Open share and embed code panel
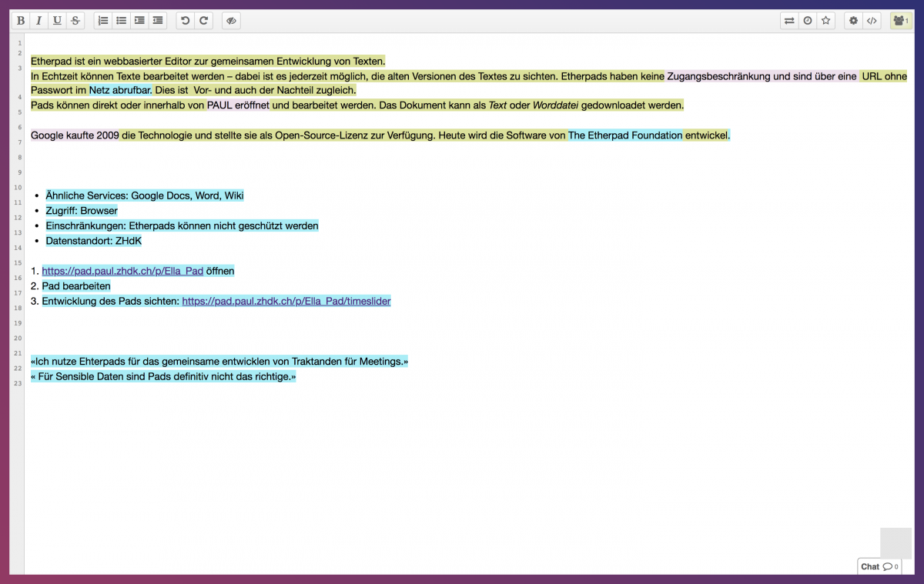The image size is (924, 584). [872, 21]
